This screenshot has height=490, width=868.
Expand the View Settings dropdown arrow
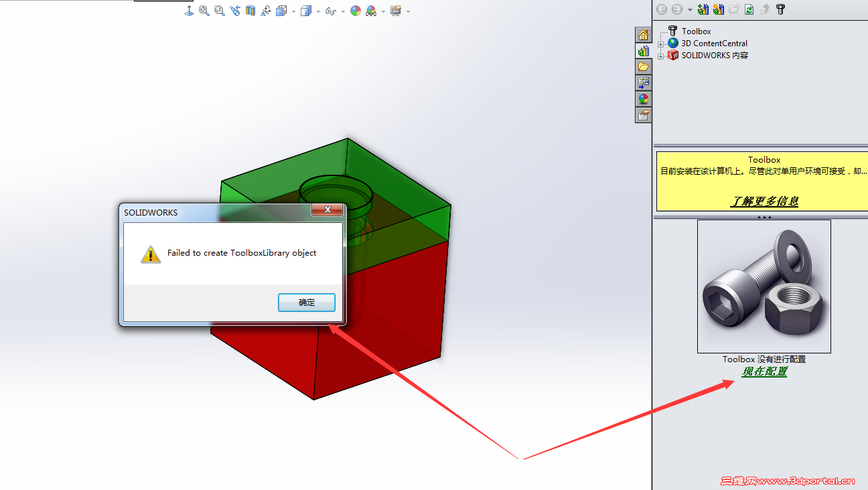tap(408, 11)
